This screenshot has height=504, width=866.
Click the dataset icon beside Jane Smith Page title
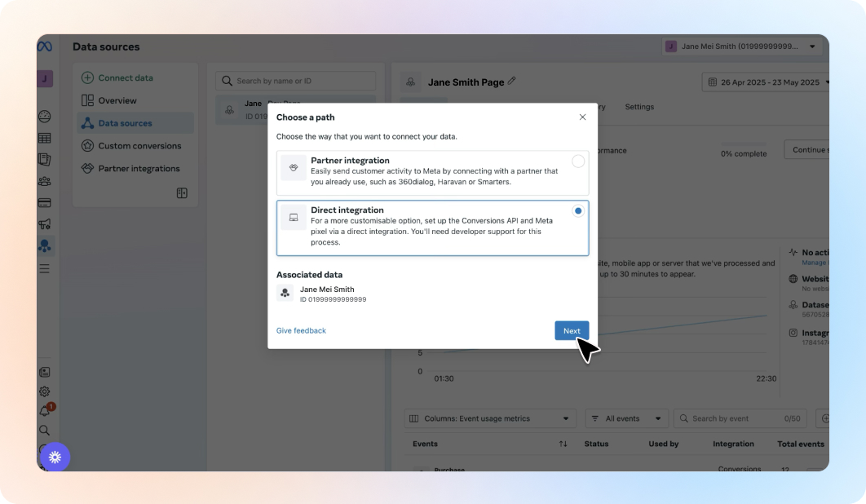click(410, 82)
